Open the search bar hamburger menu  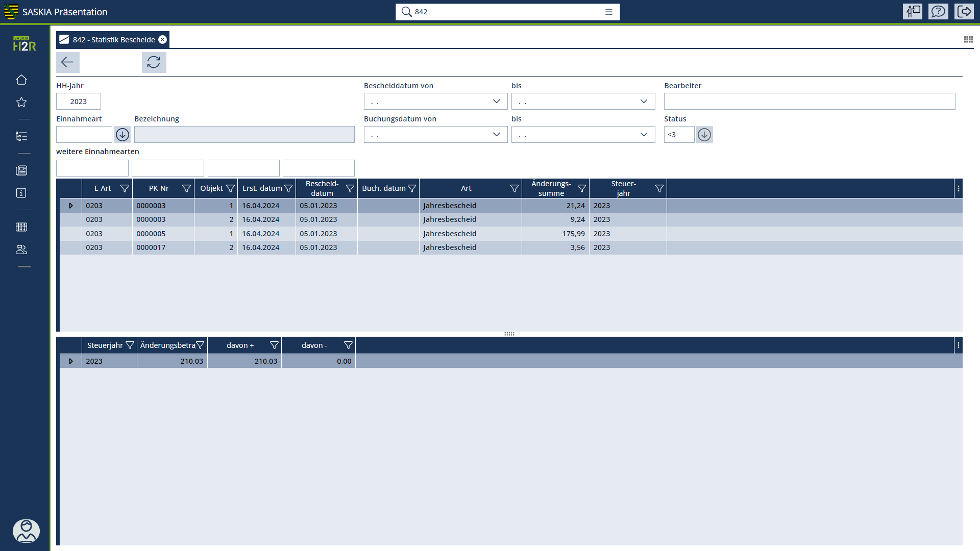(x=609, y=12)
